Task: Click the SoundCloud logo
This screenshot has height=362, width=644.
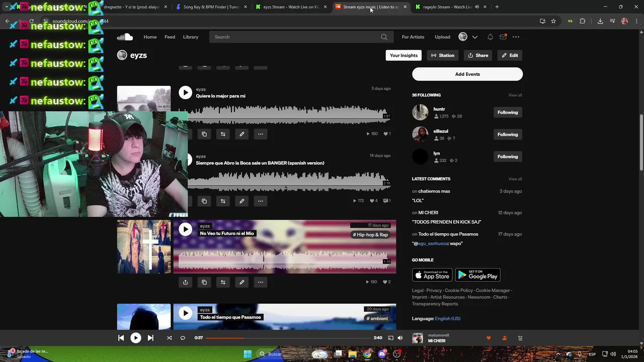Action: pyautogui.click(x=125, y=37)
